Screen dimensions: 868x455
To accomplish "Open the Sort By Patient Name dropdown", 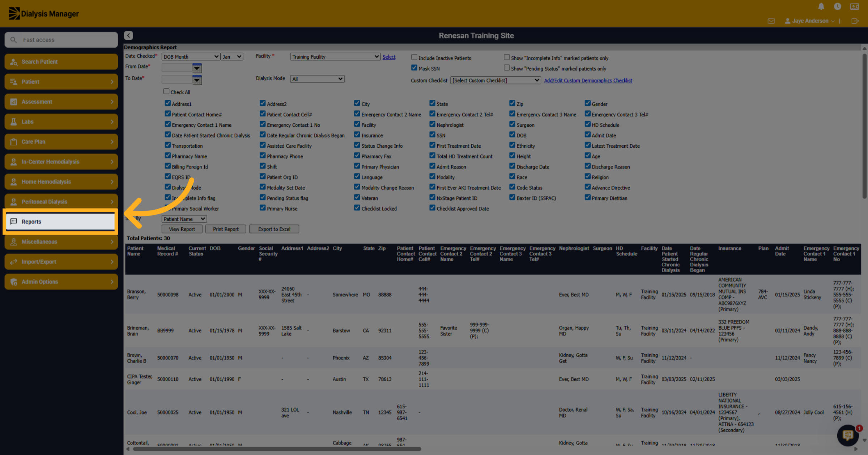I will coord(184,219).
